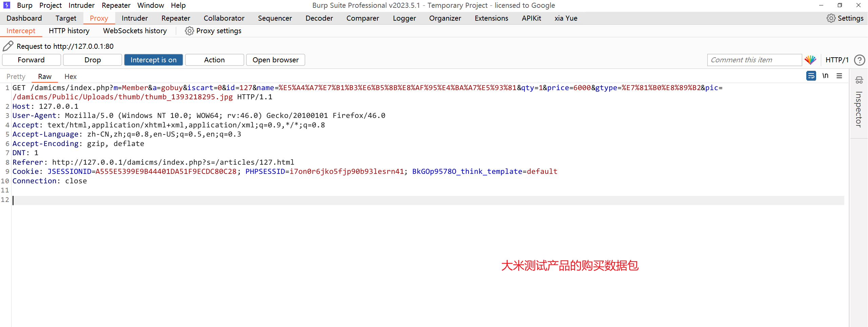Select the HTTP/1 protocol option
This screenshot has width=868, height=327.
[x=837, y=60]
